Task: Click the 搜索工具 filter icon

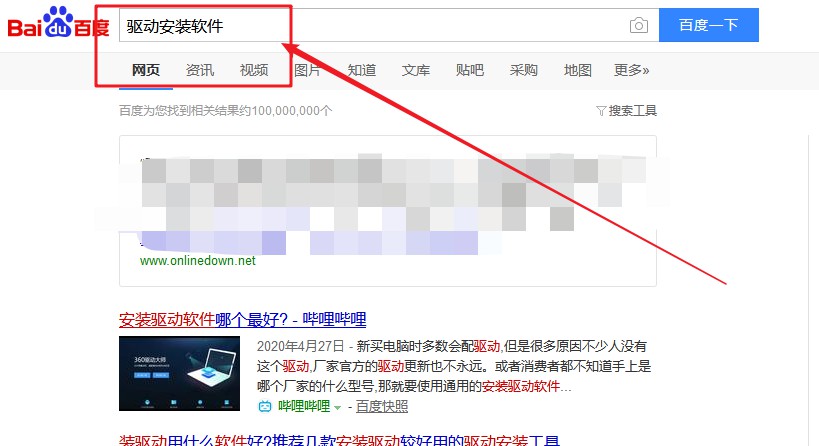Action: tap(601, 111)
